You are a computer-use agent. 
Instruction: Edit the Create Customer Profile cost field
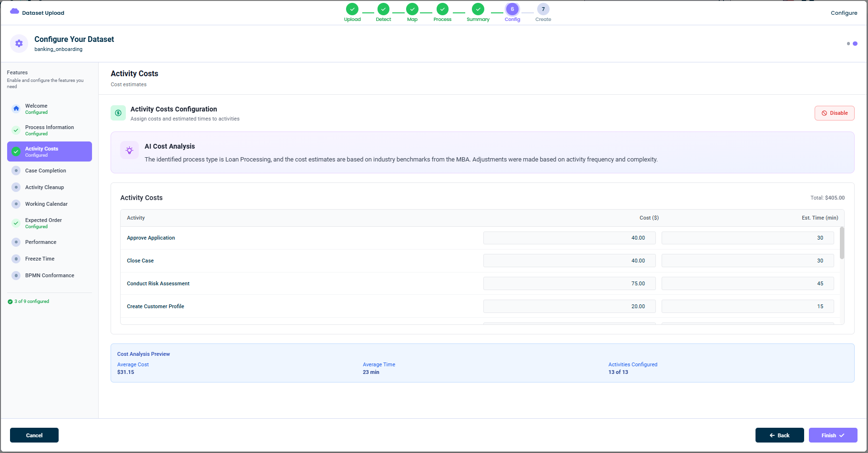tap(569, 306)
